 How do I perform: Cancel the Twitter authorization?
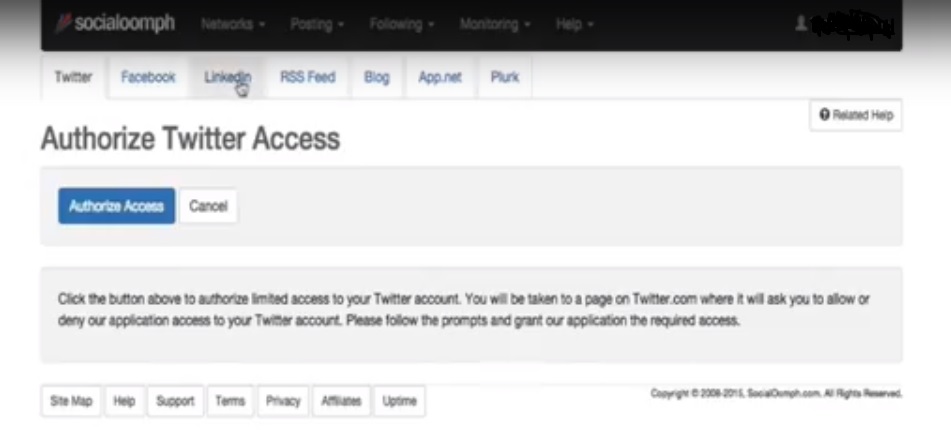(208, 206)
